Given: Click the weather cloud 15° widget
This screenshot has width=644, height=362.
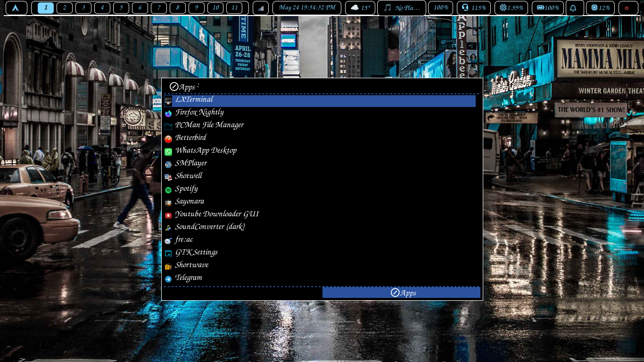Looking at the screenshot, I should coord(360,8).
